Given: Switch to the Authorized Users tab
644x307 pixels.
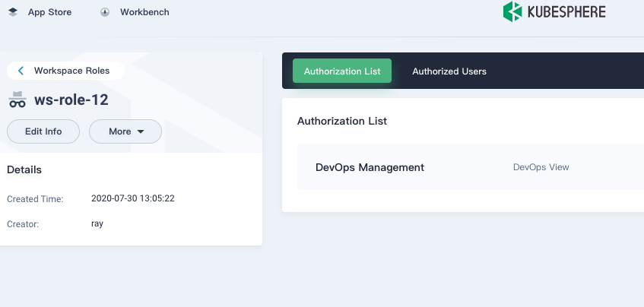Looking at the screenshot, I should [449, 71].
